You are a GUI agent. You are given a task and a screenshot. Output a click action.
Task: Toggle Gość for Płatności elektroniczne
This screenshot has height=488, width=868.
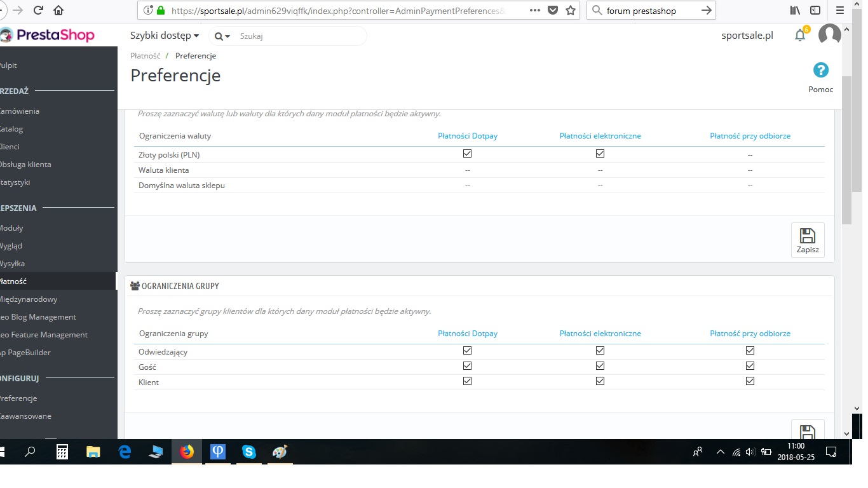[600, 366]
